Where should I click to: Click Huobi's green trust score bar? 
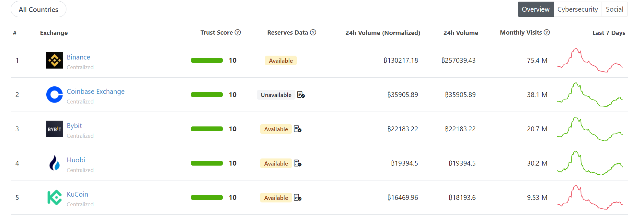(207, 163)
